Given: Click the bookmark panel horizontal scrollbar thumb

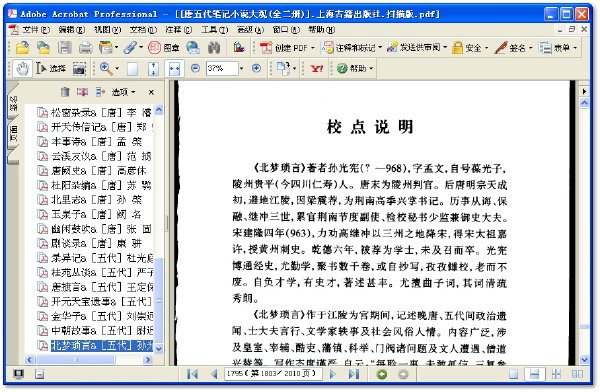Looking at the screenshot, I should tap(75, 360).
